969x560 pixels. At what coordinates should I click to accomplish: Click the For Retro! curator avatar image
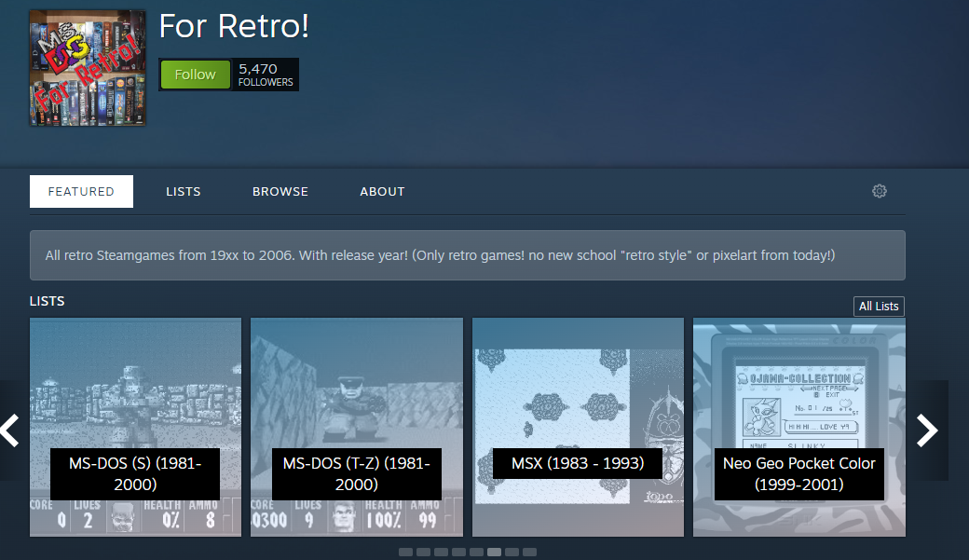tap(88, 68)
